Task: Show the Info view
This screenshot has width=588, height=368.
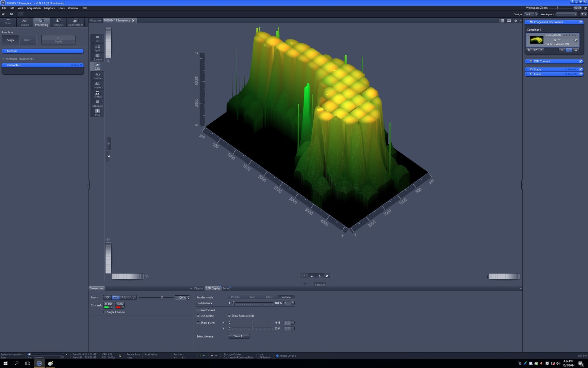Action: click(x=97, y=112)
